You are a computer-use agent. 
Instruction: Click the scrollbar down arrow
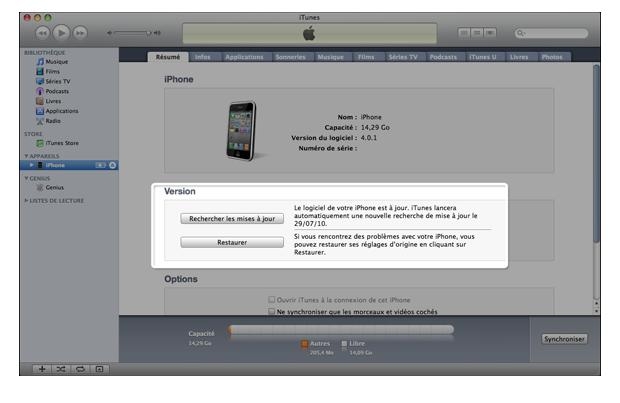click(x=596, y=311)
